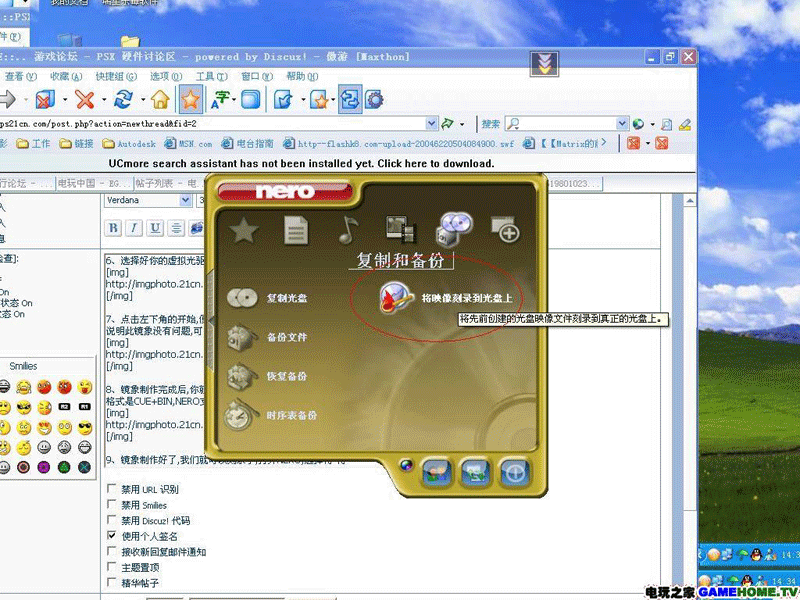Click the 复制光盘 label in Nero
Image resolution: width=800 pixels, height=600 pixels.
tap(287, 298)
